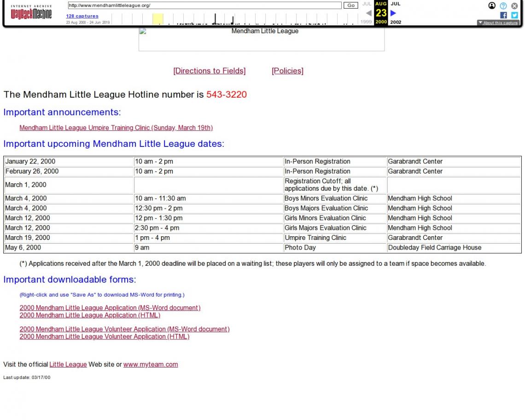Open Umpire Training Clinic announcement link

point(116,128)
